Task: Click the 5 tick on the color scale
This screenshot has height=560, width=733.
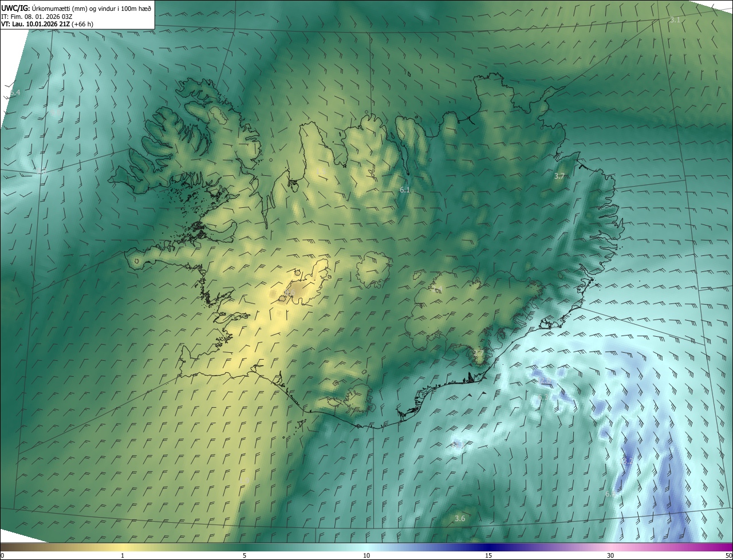Action: click(245, 556)
